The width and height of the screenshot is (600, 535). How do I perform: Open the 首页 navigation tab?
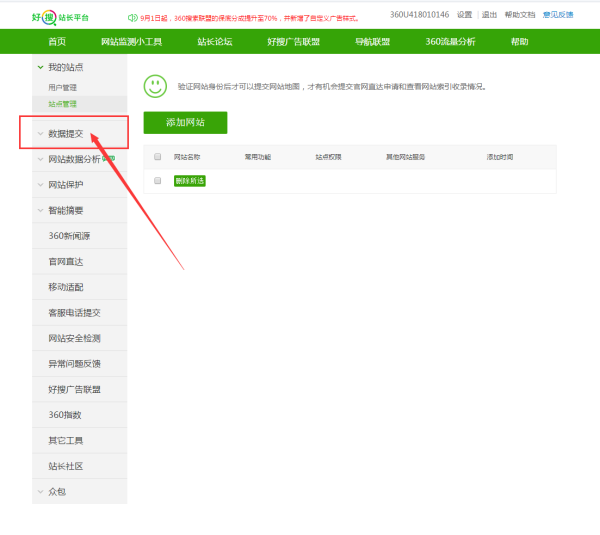57,41
